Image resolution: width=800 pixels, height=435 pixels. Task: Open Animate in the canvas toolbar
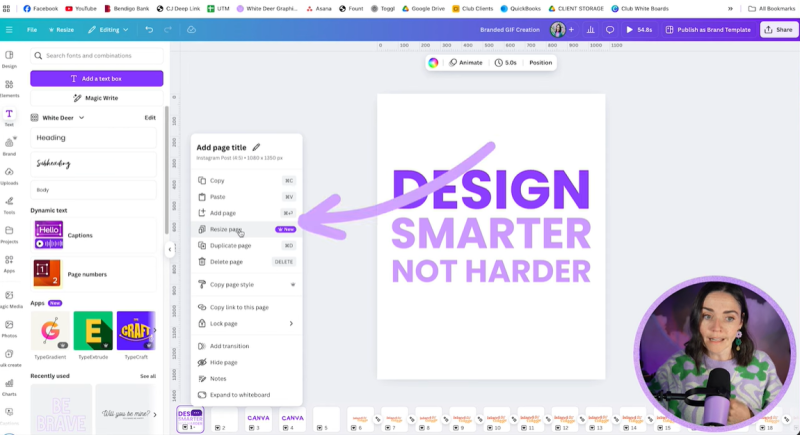coord(465,63)
